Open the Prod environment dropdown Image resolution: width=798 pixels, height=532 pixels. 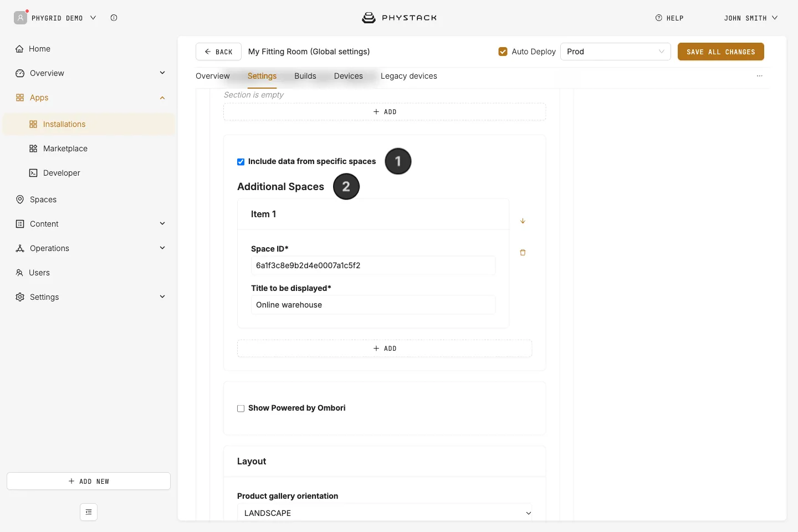[616, 52]
